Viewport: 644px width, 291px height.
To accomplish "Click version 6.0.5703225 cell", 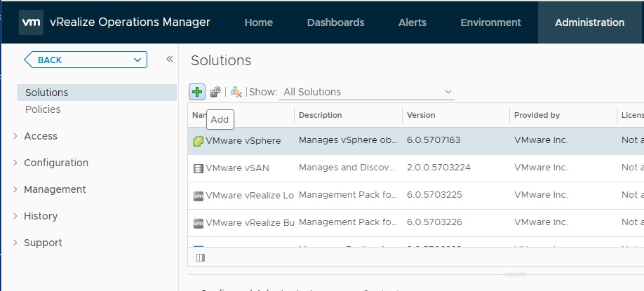I will pyautogui.click(x=434, y=195).
